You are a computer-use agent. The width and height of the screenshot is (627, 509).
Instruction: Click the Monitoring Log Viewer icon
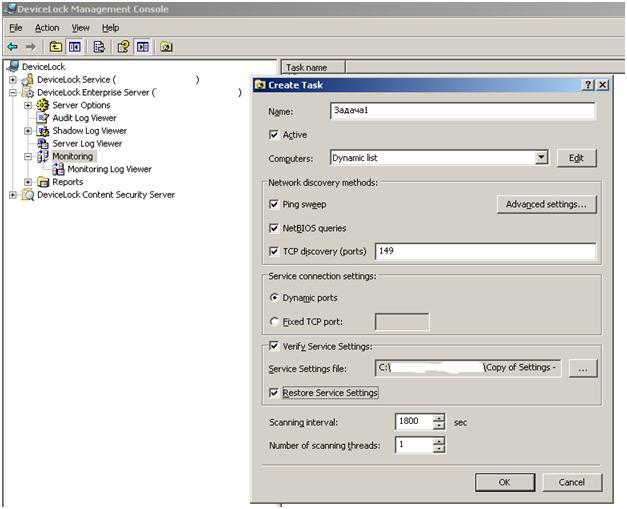[x=58, y=169]
